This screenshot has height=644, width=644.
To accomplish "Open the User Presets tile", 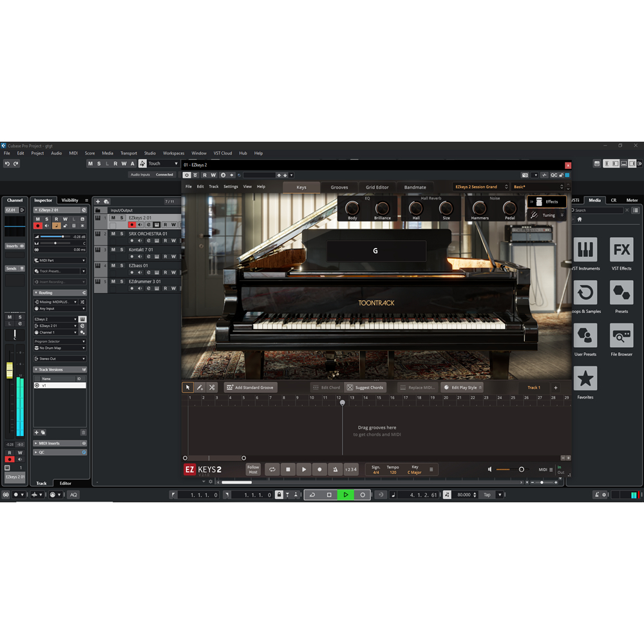I will coord(585,336).
